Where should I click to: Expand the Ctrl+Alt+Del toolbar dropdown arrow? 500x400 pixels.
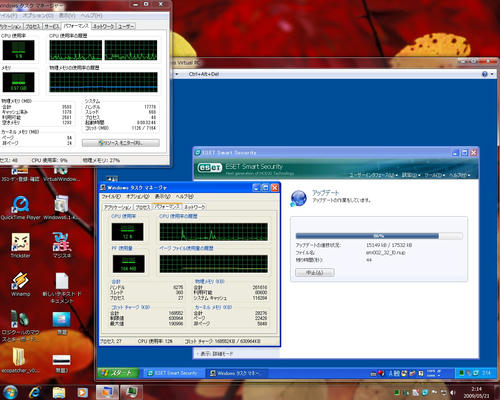click(x=177, y=74)
